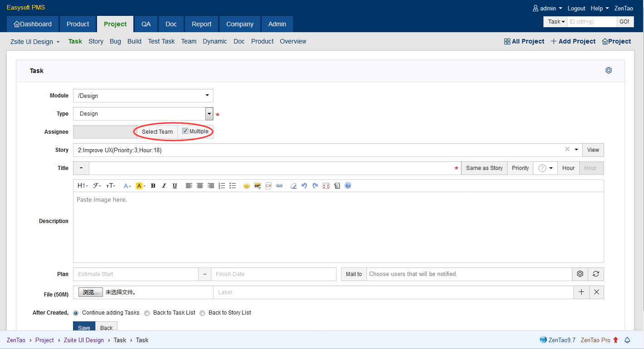Open the Module dropdown showing /Design
The width and height of the screenshot is (644, 349).
(x=143, y=96)
